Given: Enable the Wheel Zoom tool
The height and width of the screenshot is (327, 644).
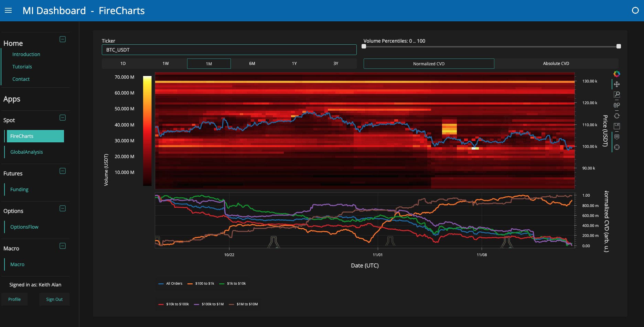Looking at the screenshot, I should click(x=617, y=105).
